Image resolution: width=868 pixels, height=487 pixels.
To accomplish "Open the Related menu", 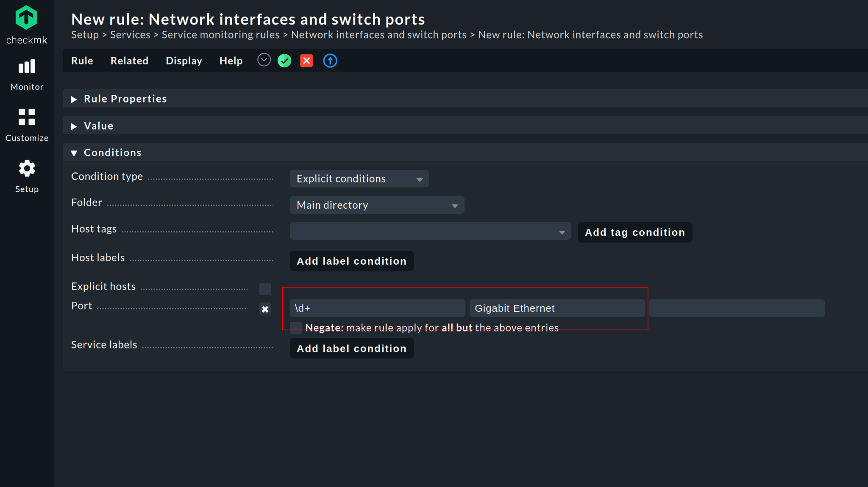I will (x=129, y=61).
